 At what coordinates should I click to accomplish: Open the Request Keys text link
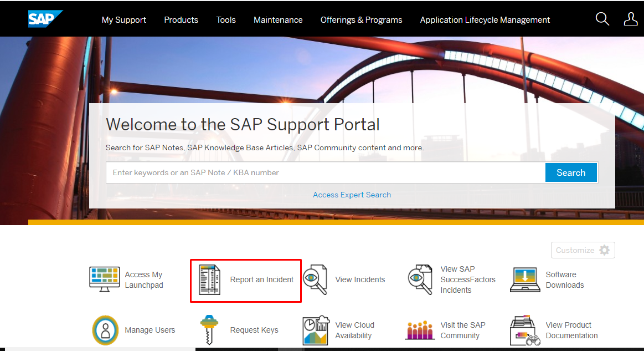click(254, 330)
